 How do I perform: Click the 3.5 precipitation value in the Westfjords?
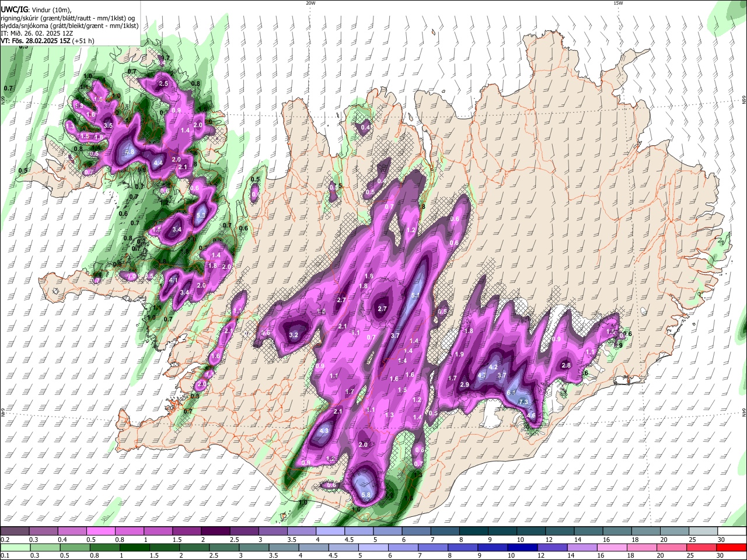[108, 125]
